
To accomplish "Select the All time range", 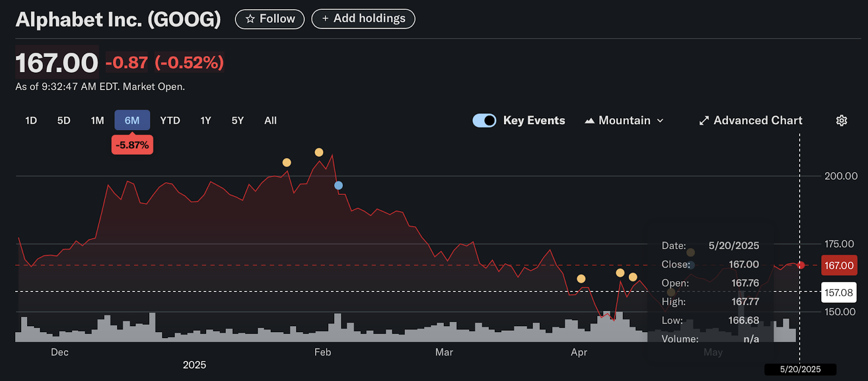I will 271,120.
